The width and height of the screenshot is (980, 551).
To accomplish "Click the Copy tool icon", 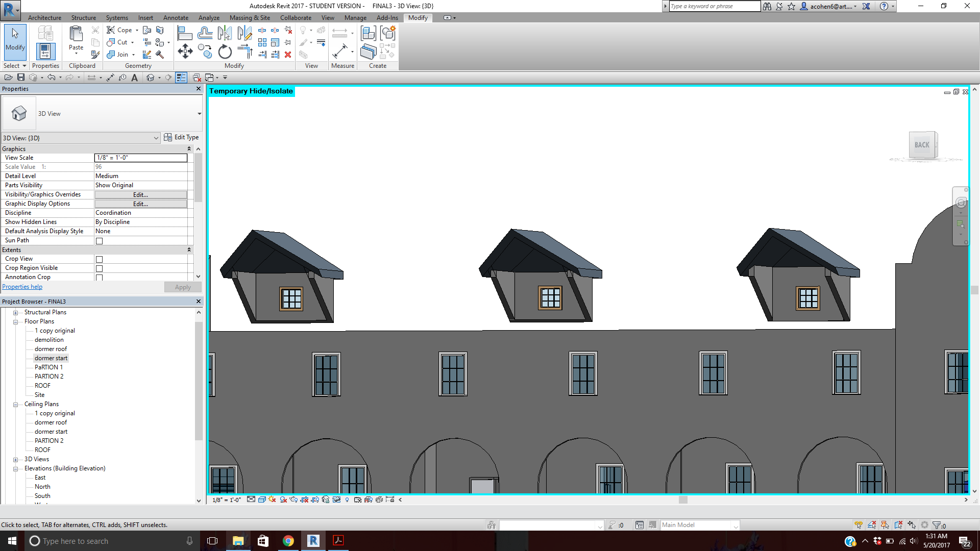I will (x=205, y=52).
